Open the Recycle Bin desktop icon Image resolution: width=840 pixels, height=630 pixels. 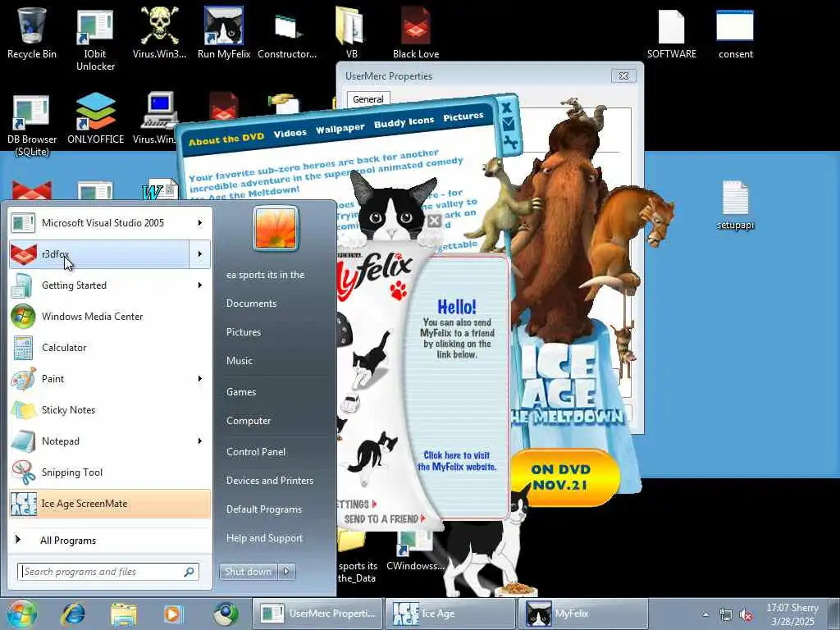coord(32,33)
